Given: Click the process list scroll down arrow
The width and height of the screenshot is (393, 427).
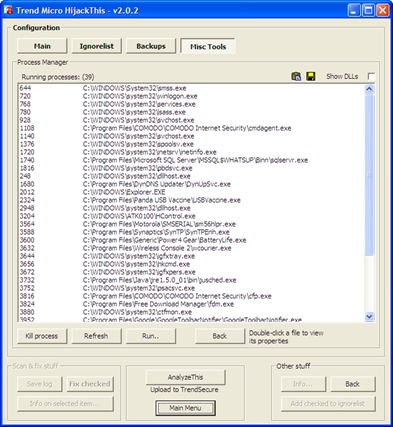Looking at the screenshot, I should pos(369,316).
